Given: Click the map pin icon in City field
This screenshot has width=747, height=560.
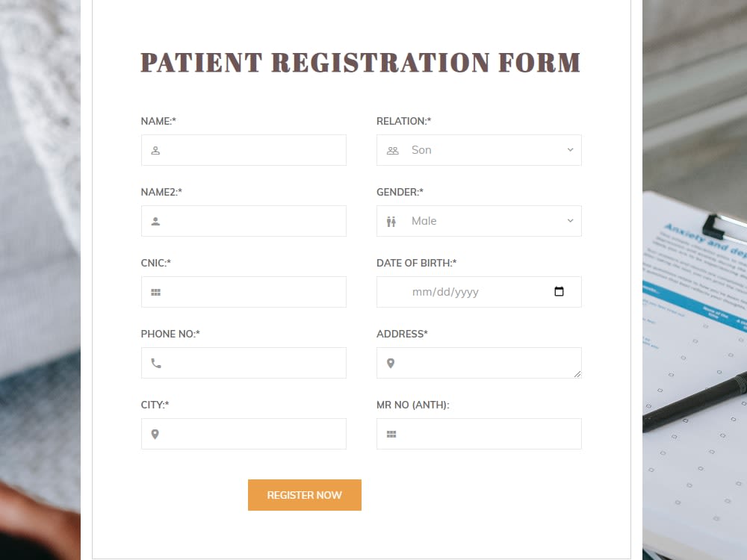Looking at the screenshot, I should click(155, 435).
